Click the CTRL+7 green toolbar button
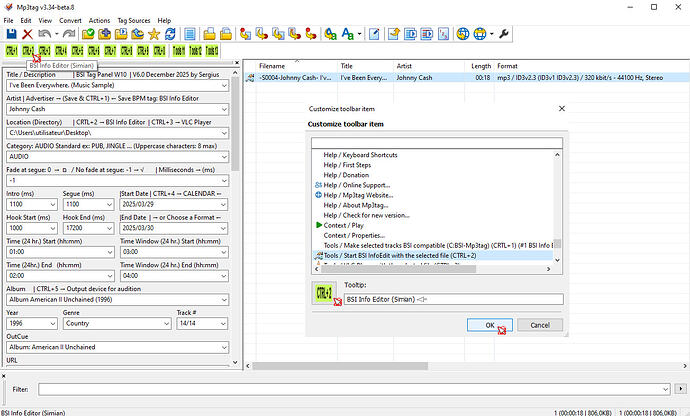 [x=110, y=51]
